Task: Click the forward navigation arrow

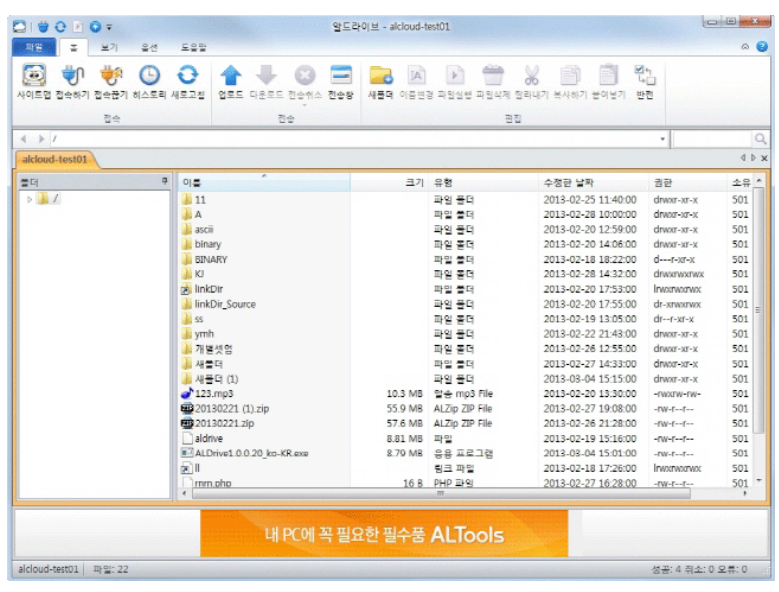Action: point(41,139)
